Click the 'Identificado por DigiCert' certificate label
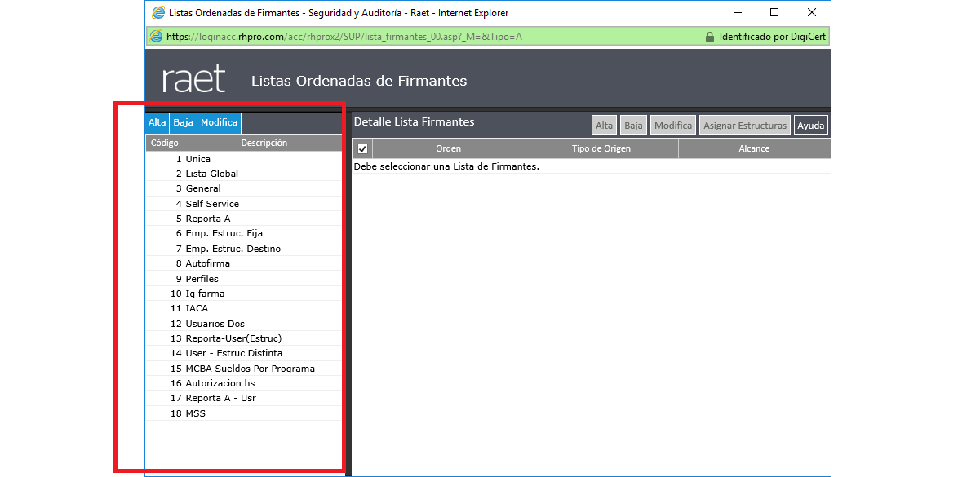 click(773, 37)
